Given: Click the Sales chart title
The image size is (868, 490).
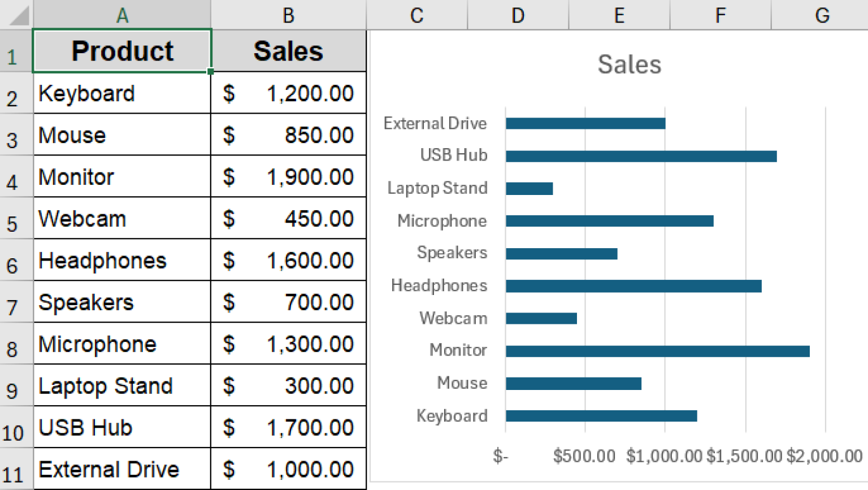Looking at the screenshot, I should (629, 64).
